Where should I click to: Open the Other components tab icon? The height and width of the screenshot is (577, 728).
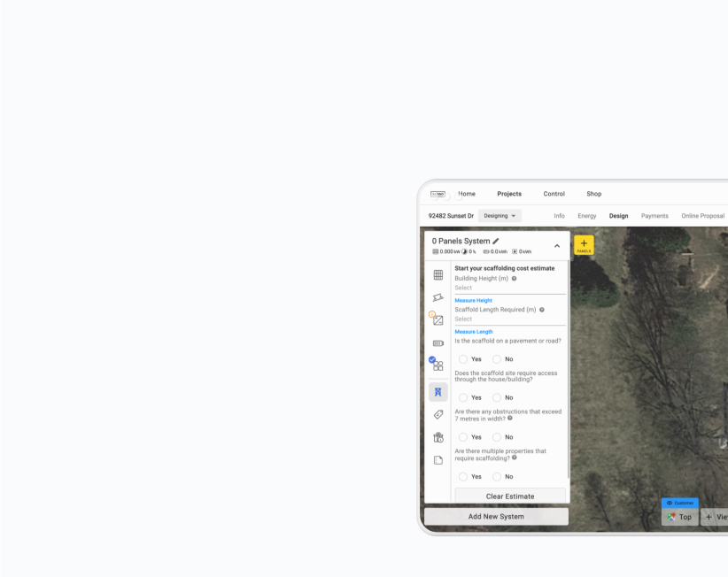pos(438,365)
